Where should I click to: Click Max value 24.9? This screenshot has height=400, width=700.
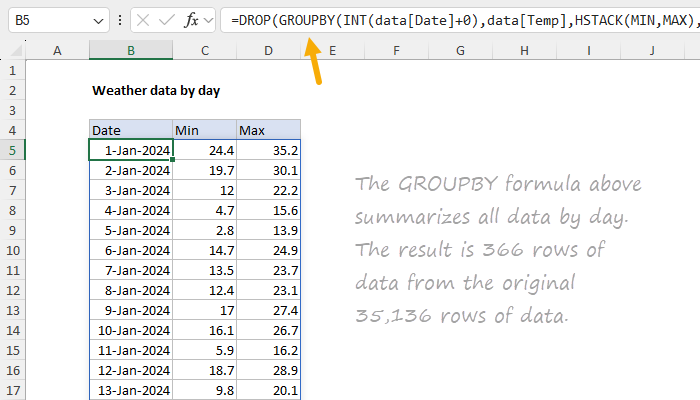point(268,250)
